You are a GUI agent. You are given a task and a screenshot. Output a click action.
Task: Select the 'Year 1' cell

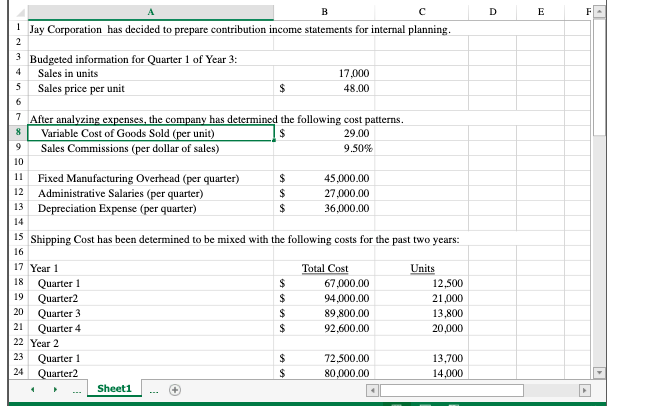pos(150,268)
